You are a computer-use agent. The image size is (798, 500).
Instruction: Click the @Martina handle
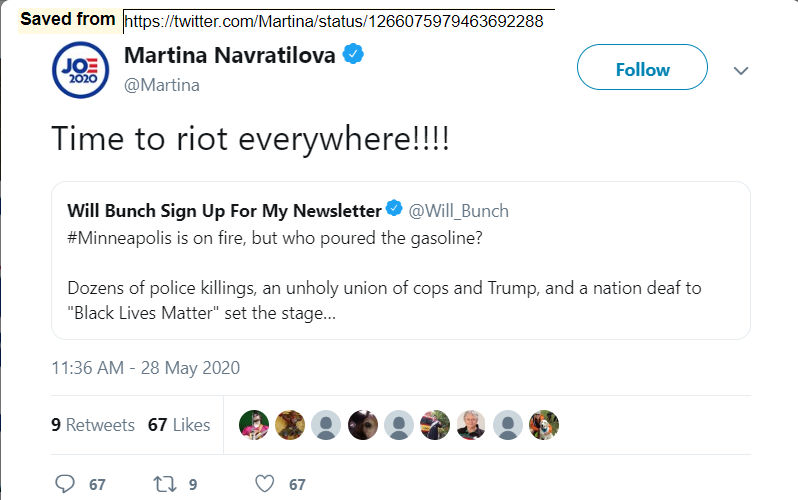[162, 85]
